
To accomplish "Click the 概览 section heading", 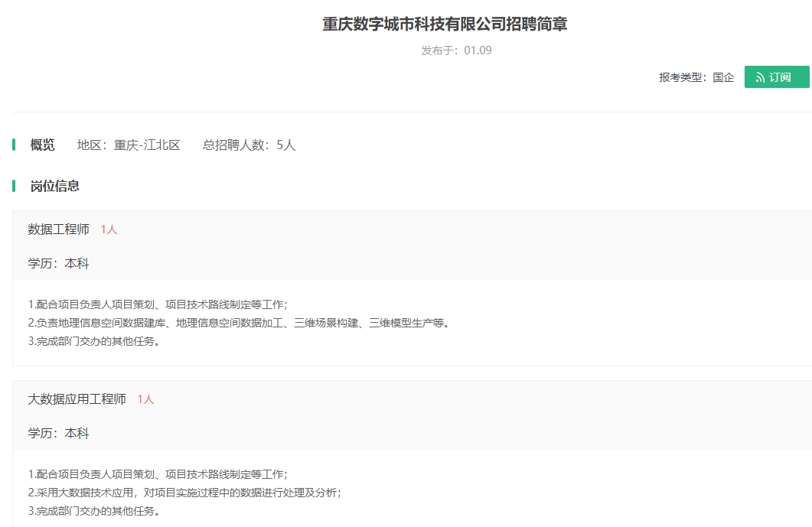I will [42, 145].
